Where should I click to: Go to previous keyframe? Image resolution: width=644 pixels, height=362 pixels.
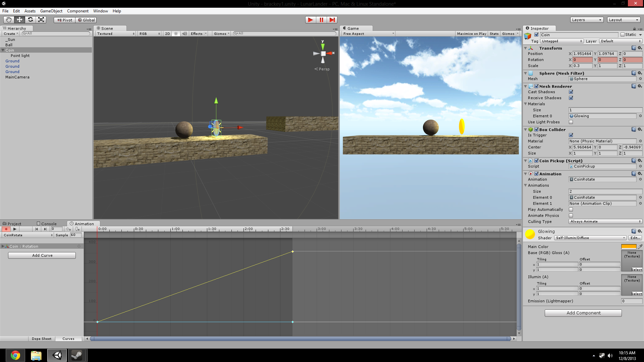pyautogui.click(x=37, y=229)
